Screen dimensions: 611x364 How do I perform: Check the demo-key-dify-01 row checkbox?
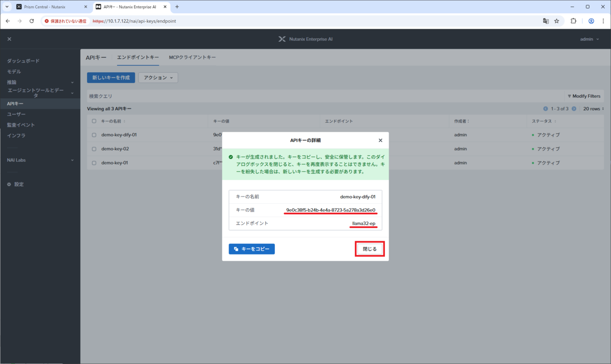(94, 135)
